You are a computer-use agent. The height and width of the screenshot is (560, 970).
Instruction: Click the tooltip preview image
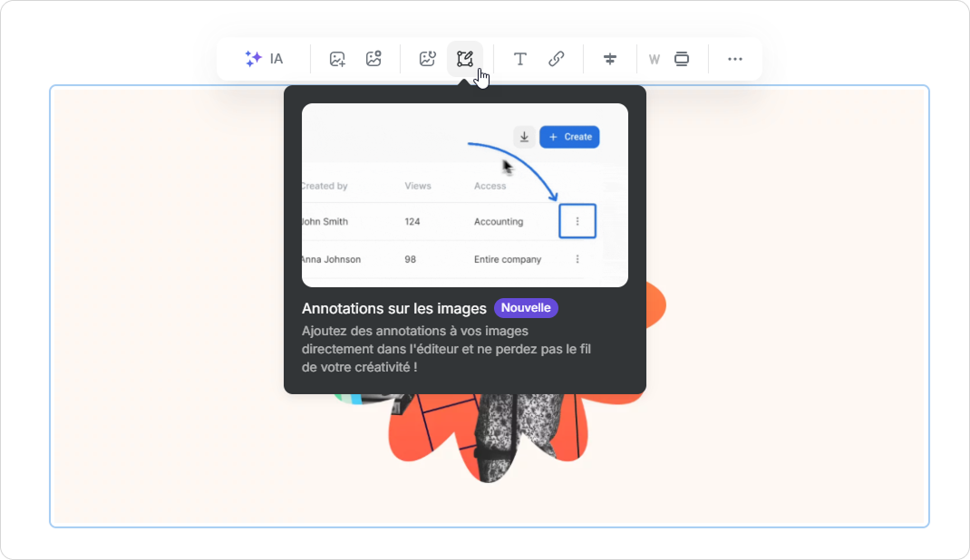point(464,195)
